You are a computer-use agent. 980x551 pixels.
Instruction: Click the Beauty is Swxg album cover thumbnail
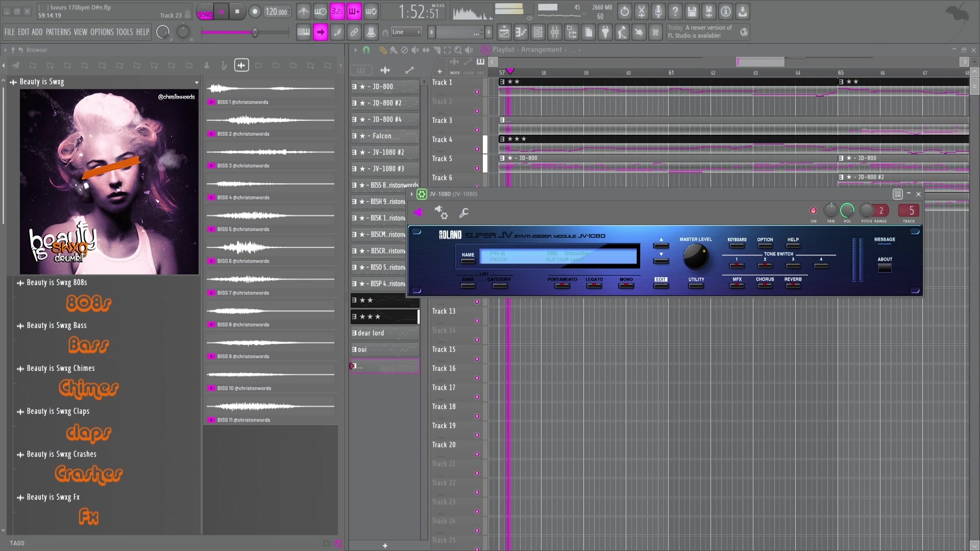pyautogui.click(x=109, y=182)
